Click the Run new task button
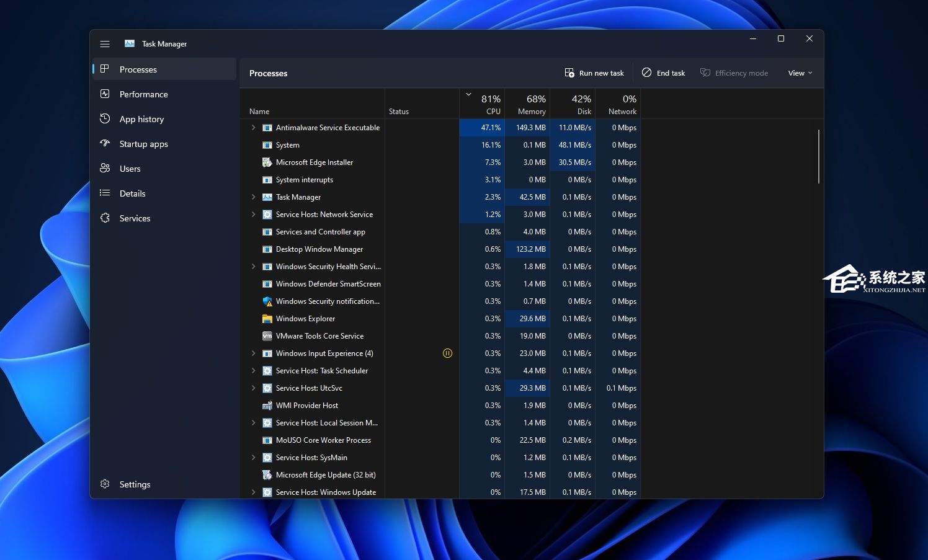This screenshot has width=928, height=560. pyautogui.click(x=594, y=73)
